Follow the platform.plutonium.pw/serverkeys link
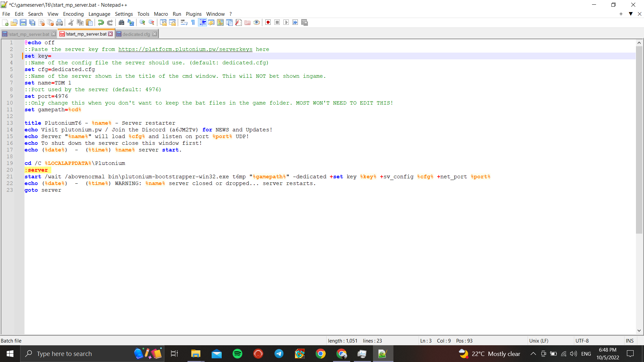 point(185,49)
